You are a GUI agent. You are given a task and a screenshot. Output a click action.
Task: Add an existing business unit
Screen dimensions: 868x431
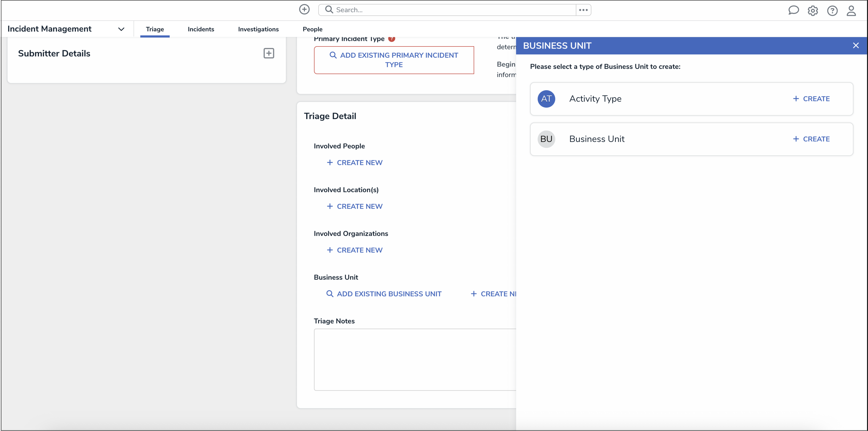click(x=384, y=294)
